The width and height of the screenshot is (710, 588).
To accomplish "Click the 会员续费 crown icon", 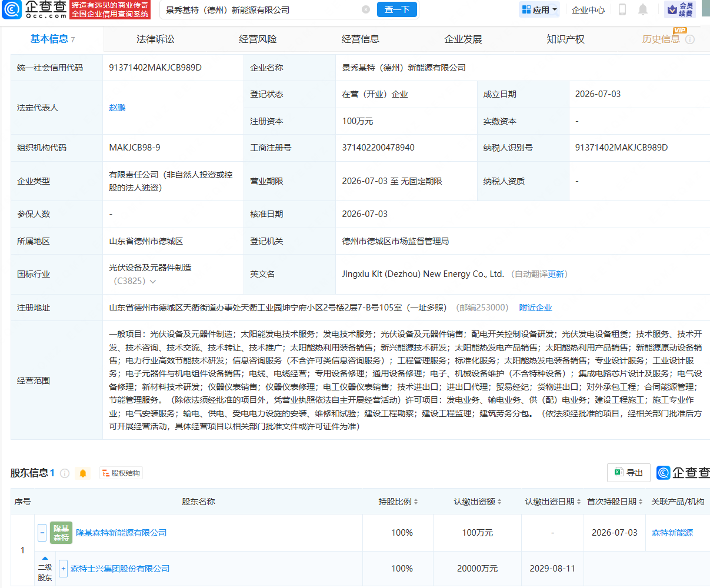I will (680, 9).
